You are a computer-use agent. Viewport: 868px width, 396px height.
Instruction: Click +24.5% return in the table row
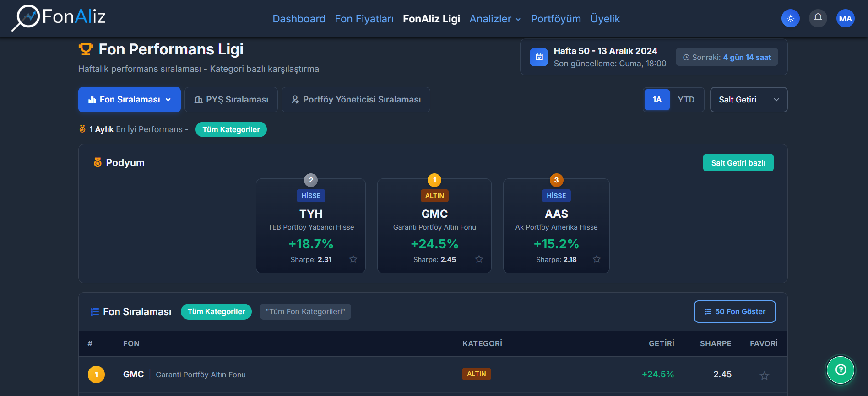click(x=658, y=374)
